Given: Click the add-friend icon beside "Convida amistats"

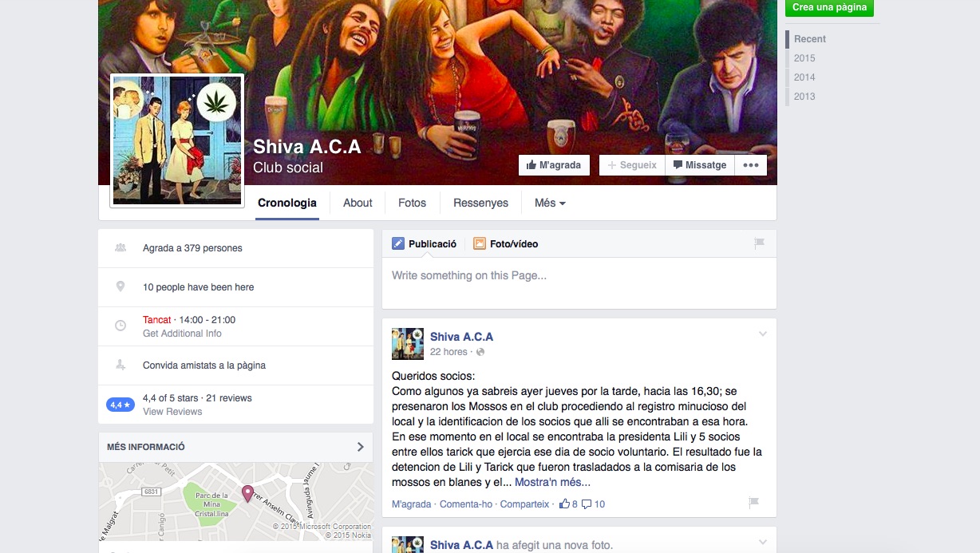Looking at the screenshot, I should [x=121, y=365].
